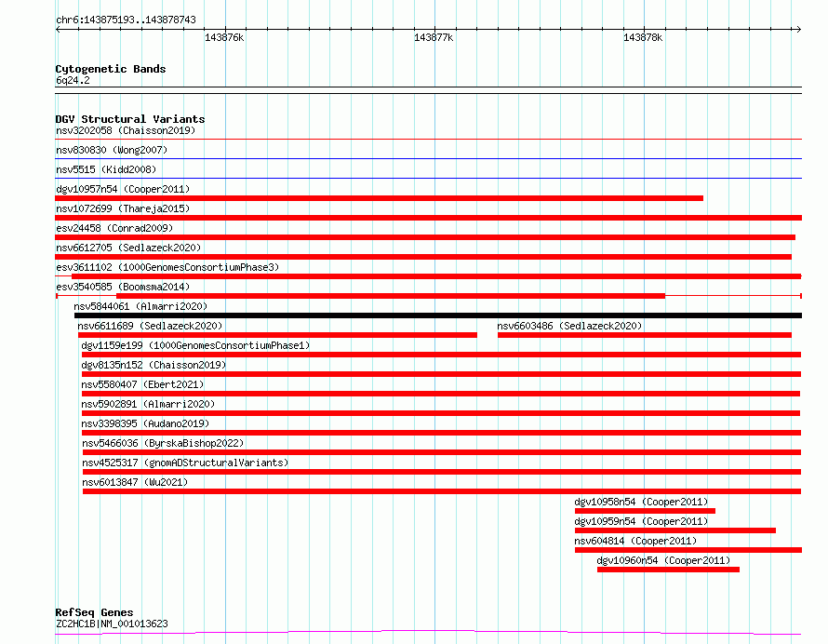This screenshot has height=644, width=828.
Task: Click the dgv8135n152 (Chaisson2019) label
Action: (x=154, y=365)
